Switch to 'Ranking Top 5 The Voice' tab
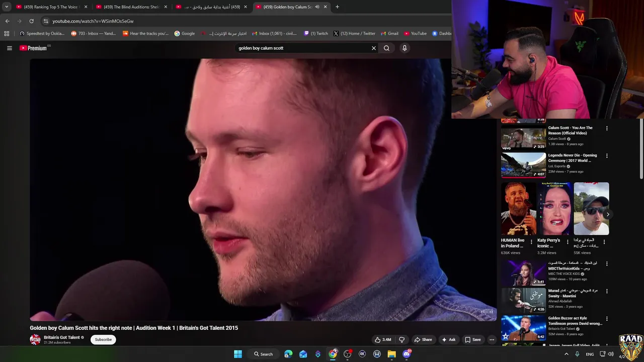Viewport: 644px width, 362px height. point(51,7)
